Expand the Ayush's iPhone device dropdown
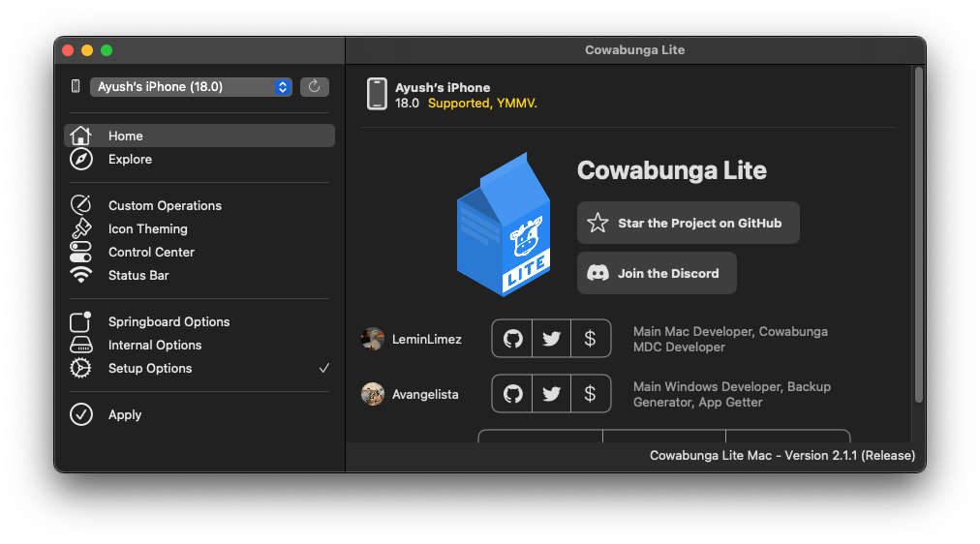 click(x=191, y=87)
